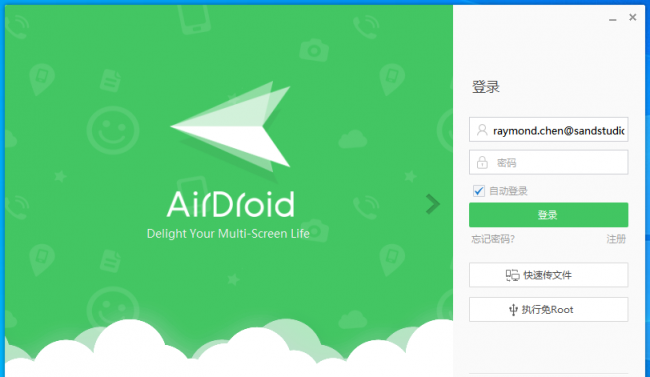The width and height of the screenshot is (650, 377).
Task: Click the AirDroid paper plane logo
Action: point(230,127)
